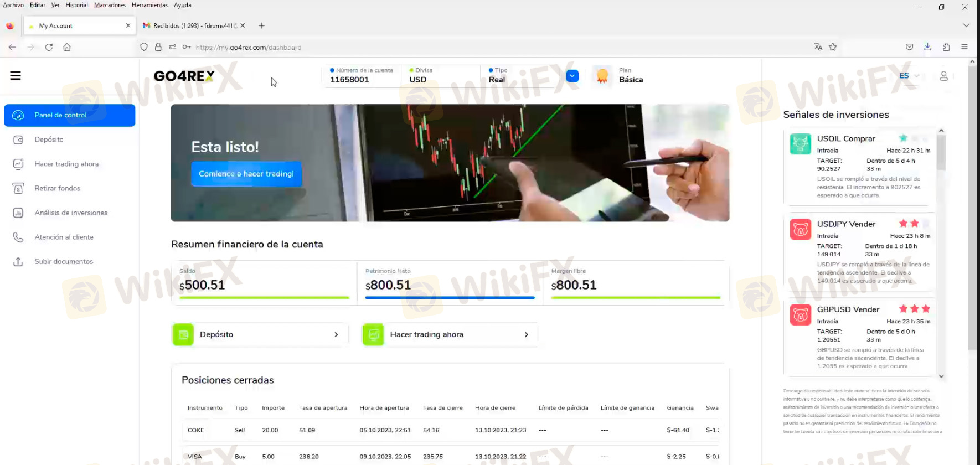Open the extensions puzzle icon
Screen dimensions: 980x465
pyautogui.click(x=946, y=47)
